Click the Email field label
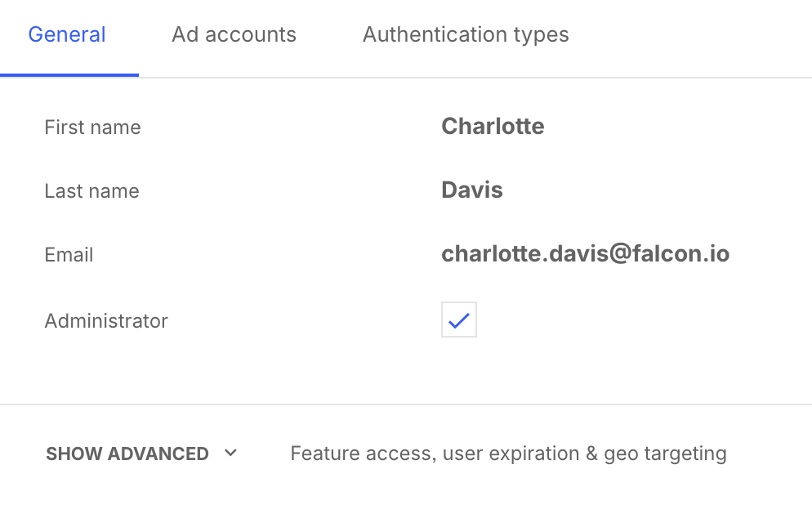Viewport: 812px width, 523px height. pyautogui.click(x=69, y=255)
